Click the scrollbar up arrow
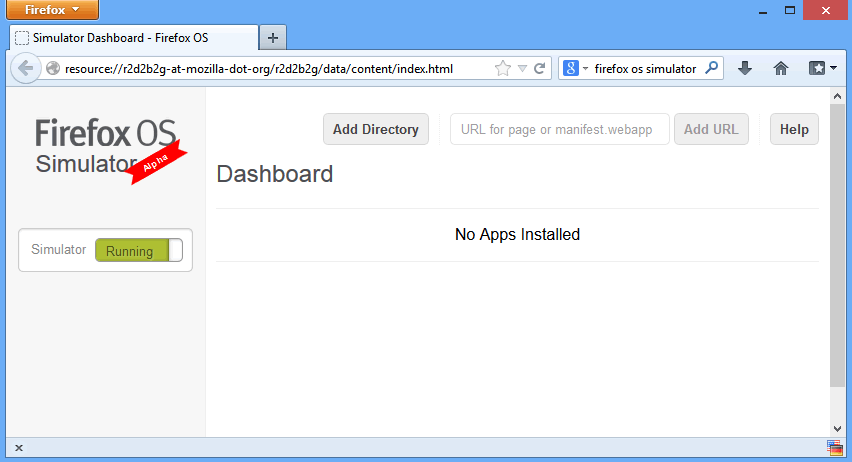Viewport: 852px width, 462px height. pyautogui.click(x=837, y=96)
